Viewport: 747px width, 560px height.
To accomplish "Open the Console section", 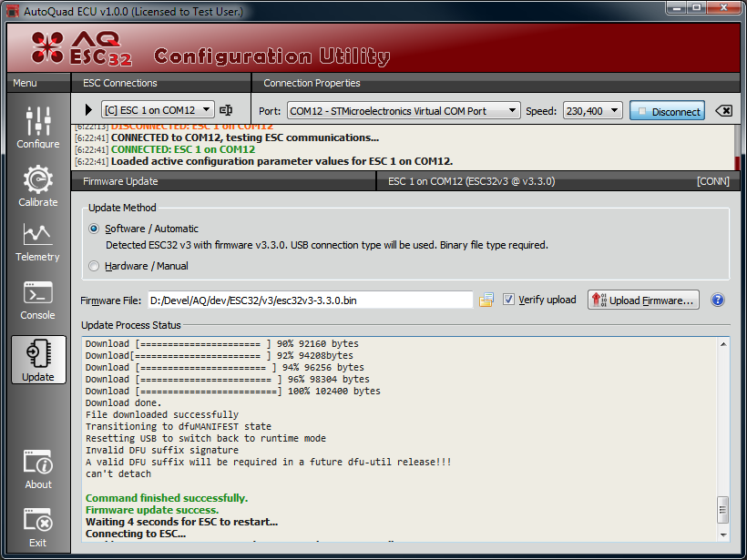I will point(37,300).
